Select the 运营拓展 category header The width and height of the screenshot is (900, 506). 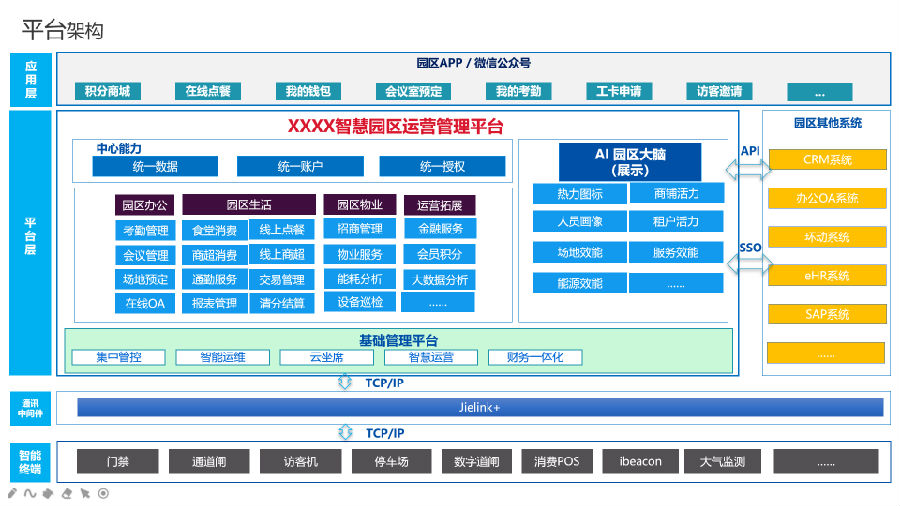point(439,205)
